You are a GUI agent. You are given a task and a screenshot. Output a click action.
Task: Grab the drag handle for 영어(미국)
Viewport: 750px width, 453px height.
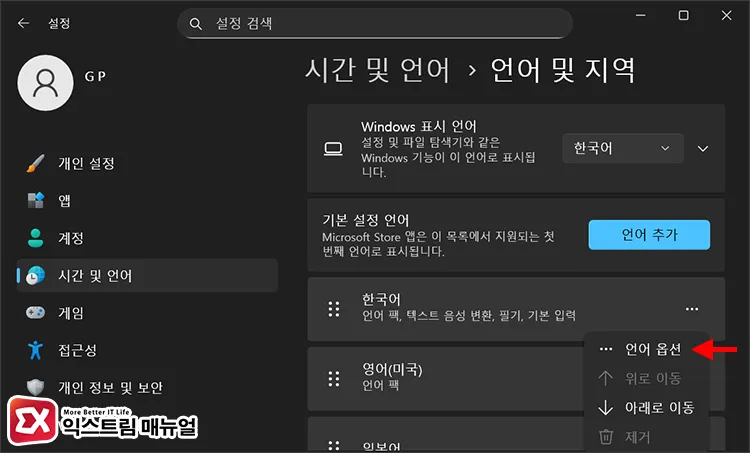point(334,379)
